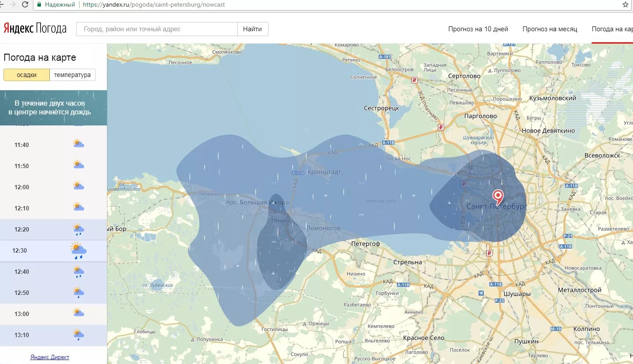Click rain icon at 12:40
Screen dimensions: 633x364
tap(78, 272)
